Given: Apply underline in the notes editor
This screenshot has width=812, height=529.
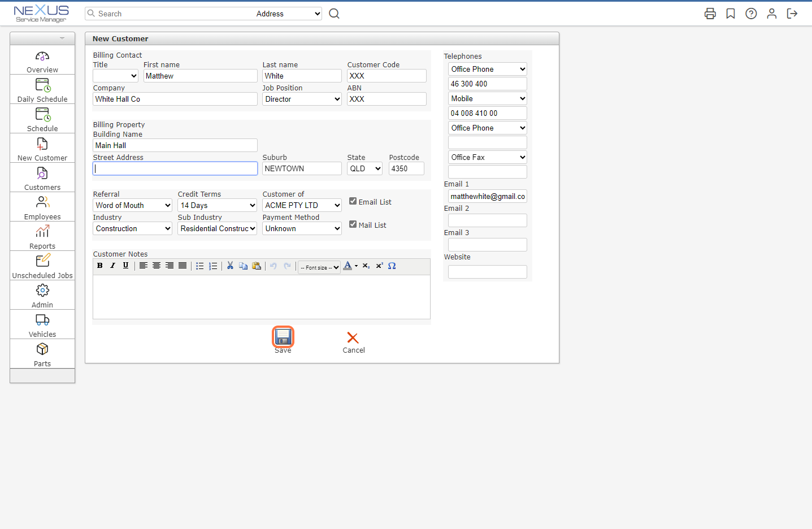Looking at the screenshot, I should click(125, 266).
